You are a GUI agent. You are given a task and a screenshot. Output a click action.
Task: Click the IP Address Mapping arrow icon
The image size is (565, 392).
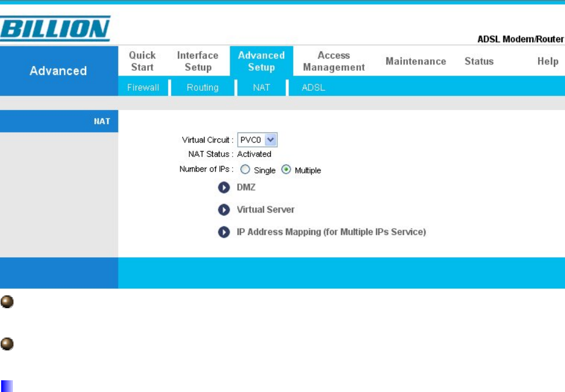point(224,232)
